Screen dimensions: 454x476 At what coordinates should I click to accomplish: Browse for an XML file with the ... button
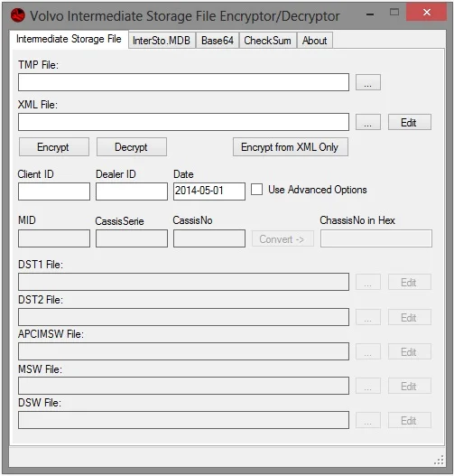tap(368, 122)
